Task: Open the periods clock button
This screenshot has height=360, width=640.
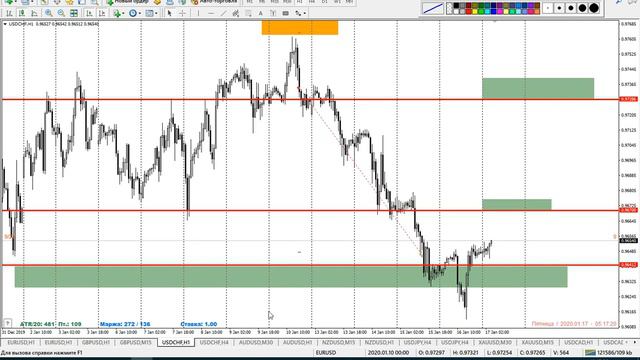Action: click(x=133, y=13)
